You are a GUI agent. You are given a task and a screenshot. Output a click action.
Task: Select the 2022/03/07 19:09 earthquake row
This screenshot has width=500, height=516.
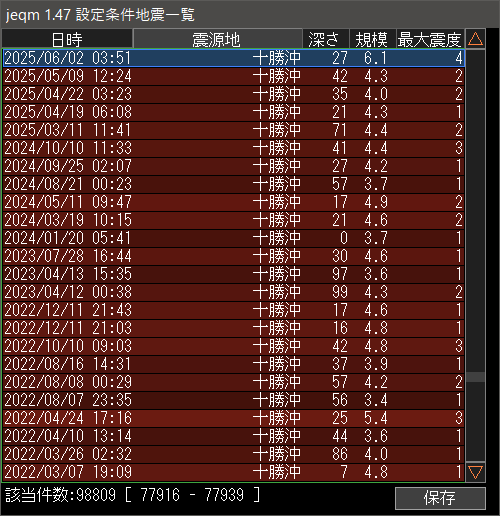pos(234,472)
